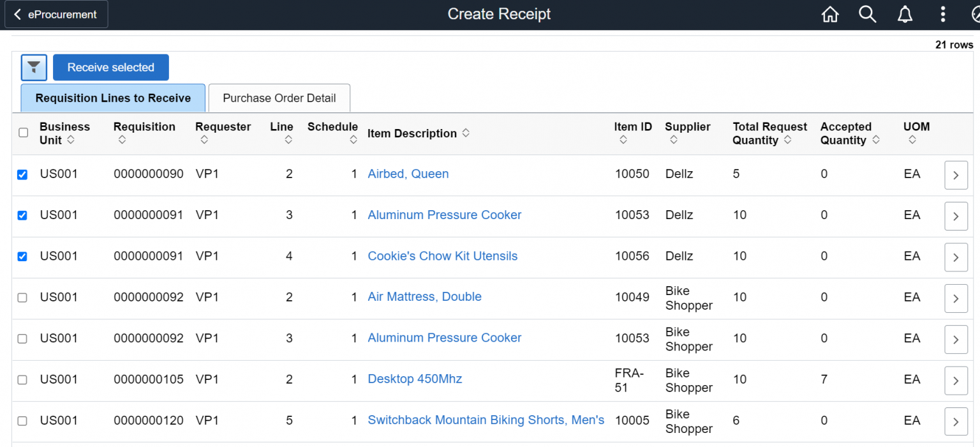Screen dimensions: 980x447
Task: Toggle the select-all checkbox in the header
Action: [x=23, y=132]
